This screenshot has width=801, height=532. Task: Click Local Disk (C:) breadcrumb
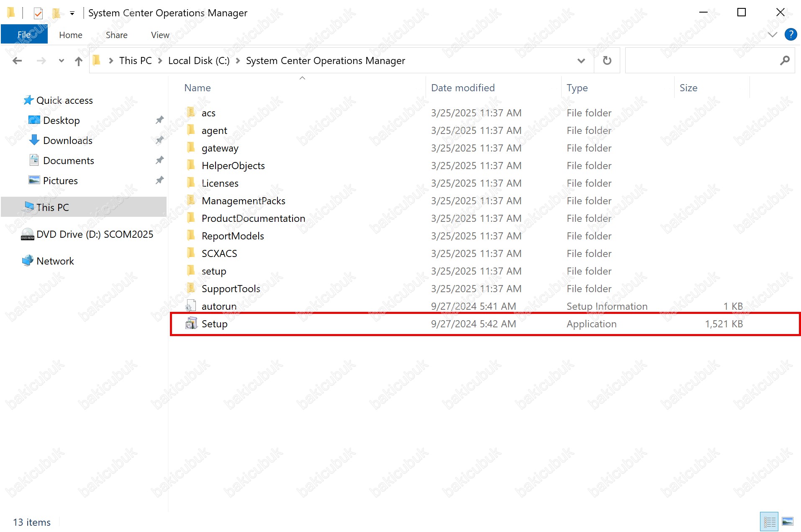pos(199,61)
